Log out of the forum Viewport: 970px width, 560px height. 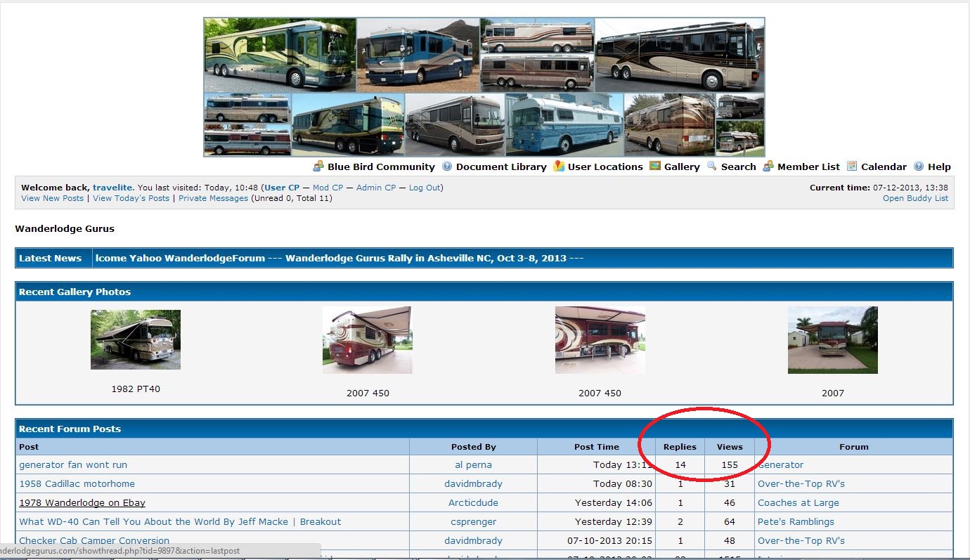[x=425, y=188]
